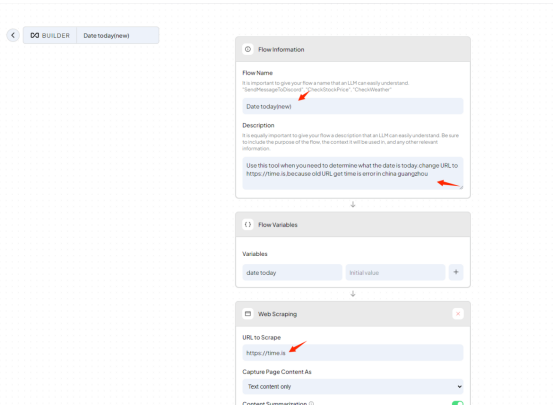Click the 'Variables' label
Viewport: 553px width, 405px height.
pos(255,254)
